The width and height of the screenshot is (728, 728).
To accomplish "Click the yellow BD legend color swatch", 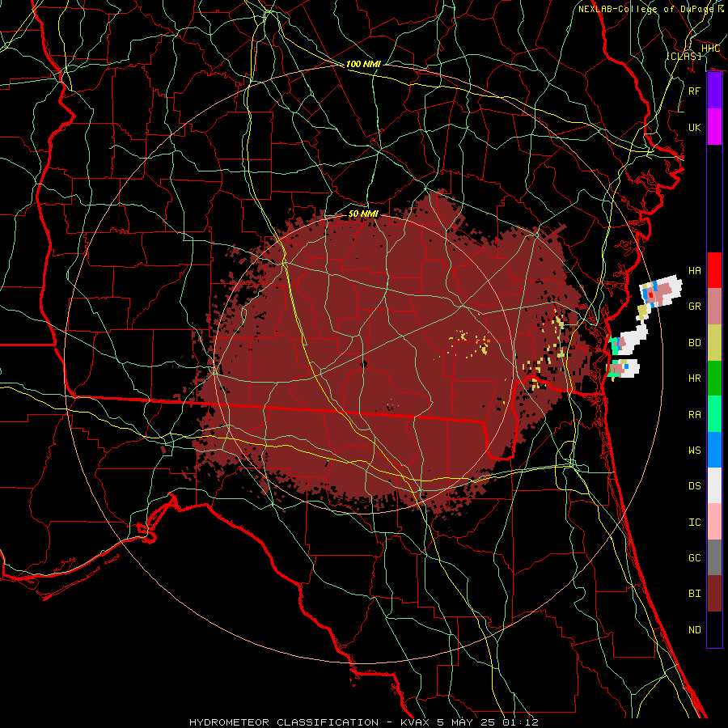I will point(714,342).
